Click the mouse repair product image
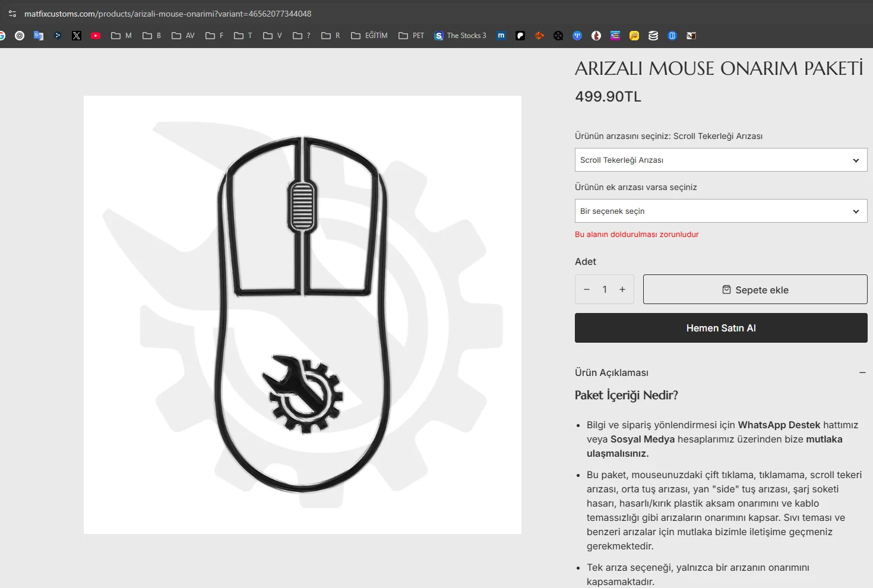873x588 pixels. 302,314
